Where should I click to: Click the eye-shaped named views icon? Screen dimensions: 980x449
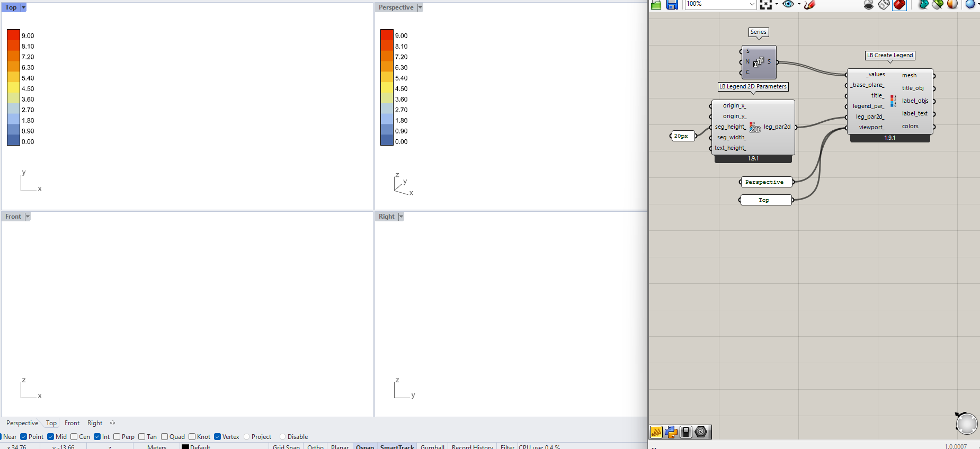click(x=788, y=4)
